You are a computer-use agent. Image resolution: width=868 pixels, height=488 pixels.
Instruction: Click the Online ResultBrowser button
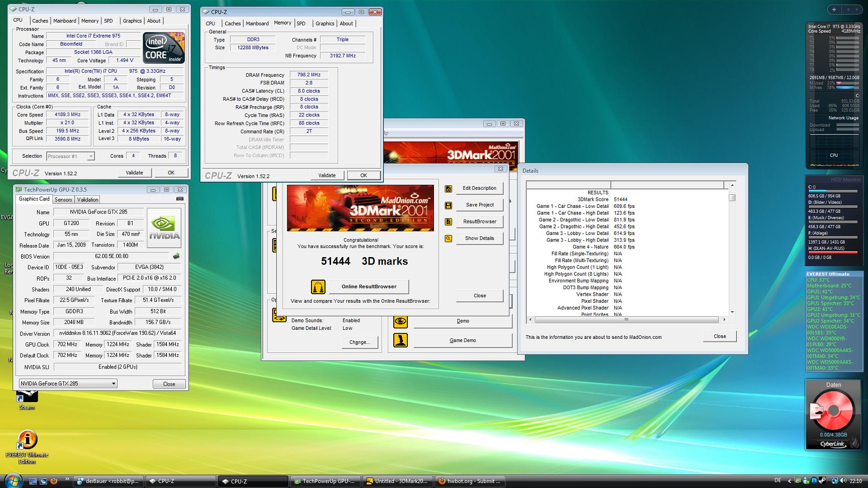[x=369, y=287]
